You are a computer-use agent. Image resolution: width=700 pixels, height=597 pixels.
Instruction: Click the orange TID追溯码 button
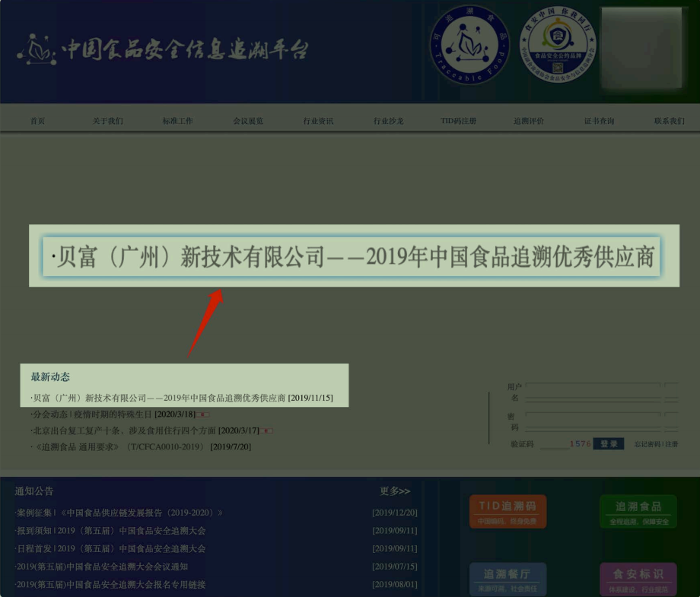pyautogui.click(x=508, y=511)
